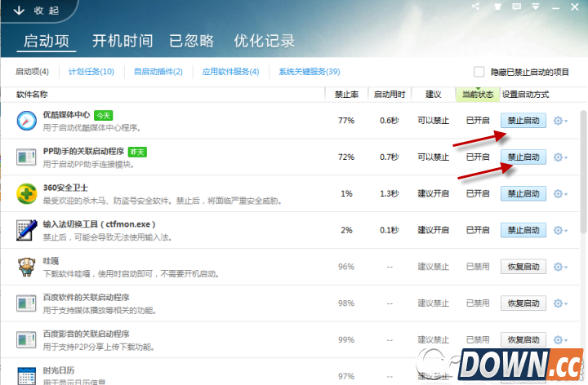
Task: Click the vertical scrollbar thumb
Action: pyautogui.click(x=583, y=172)
